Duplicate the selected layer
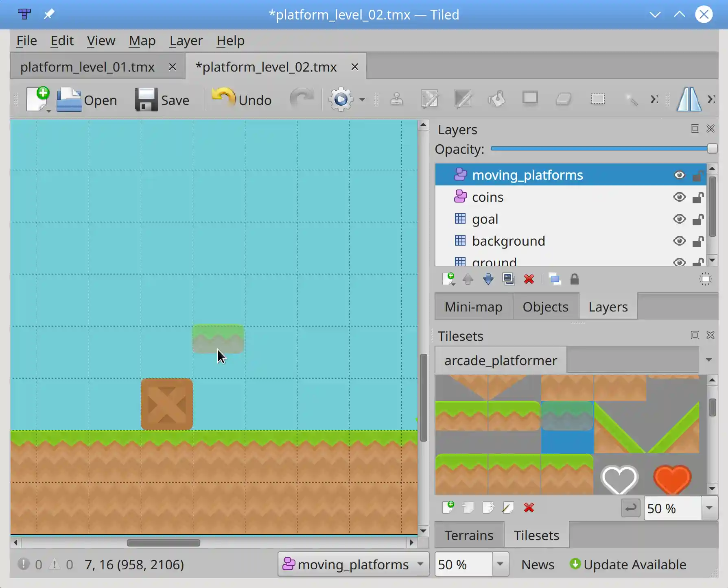 (509, 279)
